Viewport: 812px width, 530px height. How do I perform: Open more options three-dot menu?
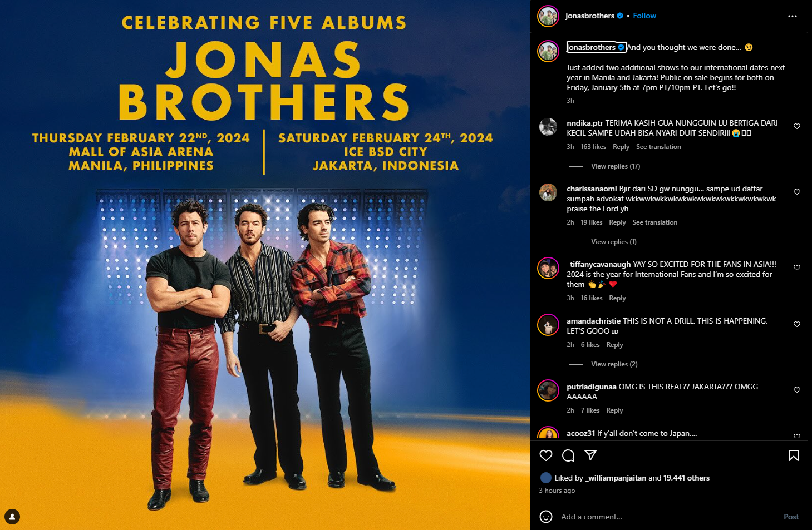(793, 16)
